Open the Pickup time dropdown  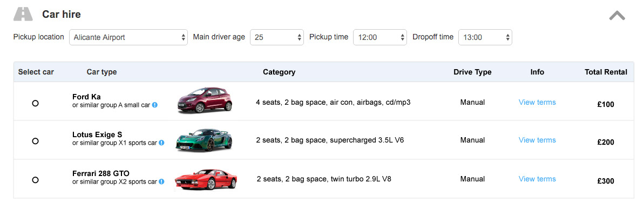380,37
